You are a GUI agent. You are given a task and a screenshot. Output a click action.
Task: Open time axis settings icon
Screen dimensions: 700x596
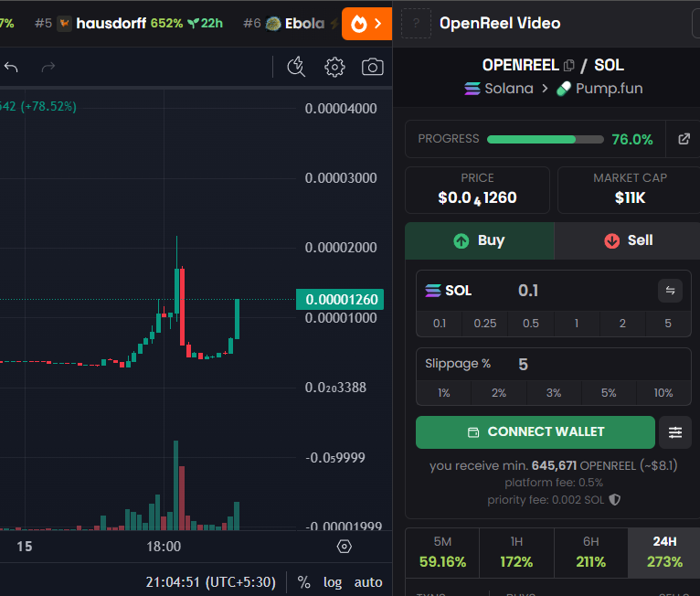[345, 547]
